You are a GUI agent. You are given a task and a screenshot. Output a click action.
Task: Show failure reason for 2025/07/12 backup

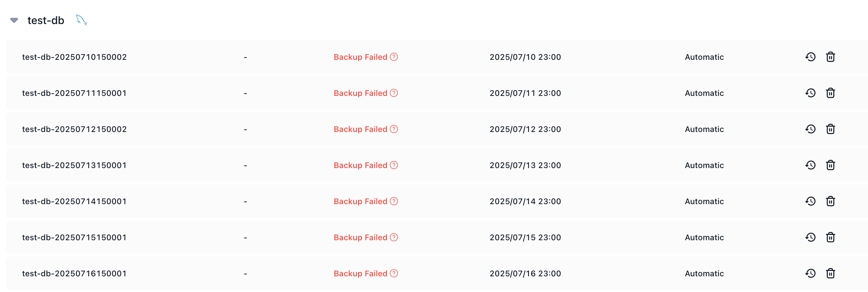[x=394, y=129]
